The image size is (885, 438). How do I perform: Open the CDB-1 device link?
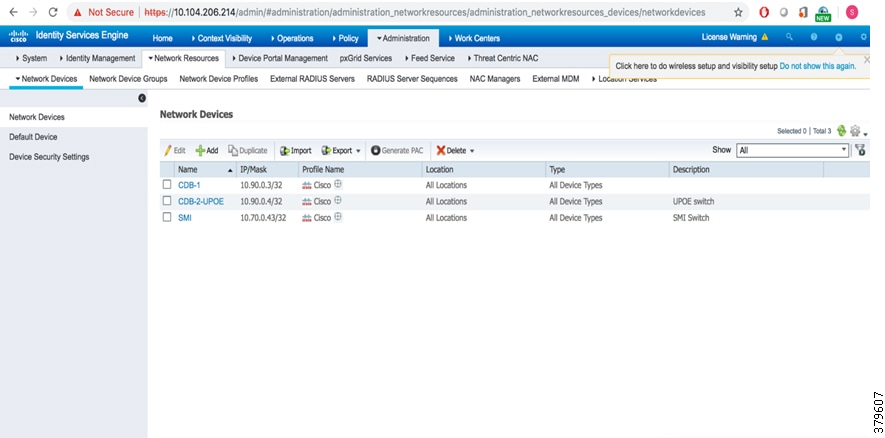pyautogui.click(x=189, y=185)
